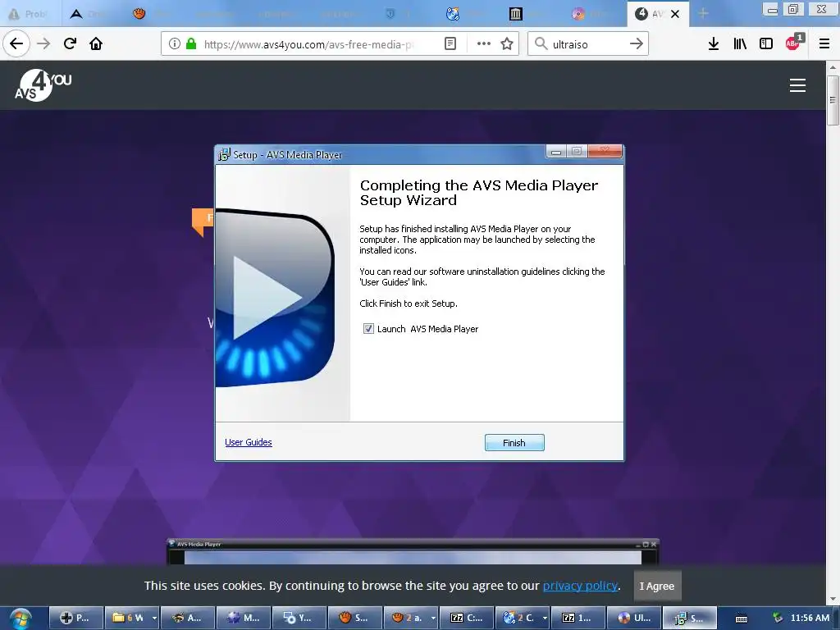Open the AVS4YOU site hamburger menu
840x630 pixels.
pos(797,85)
